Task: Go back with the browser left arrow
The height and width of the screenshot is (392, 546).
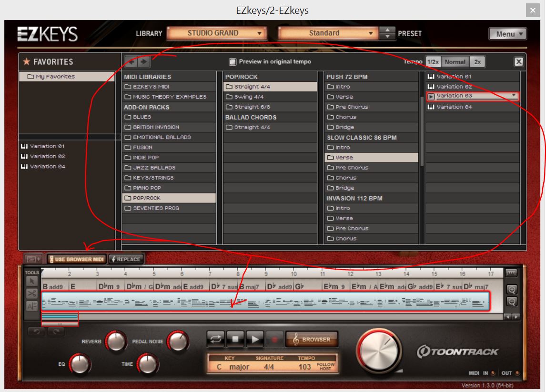Action: click(131, 61)
